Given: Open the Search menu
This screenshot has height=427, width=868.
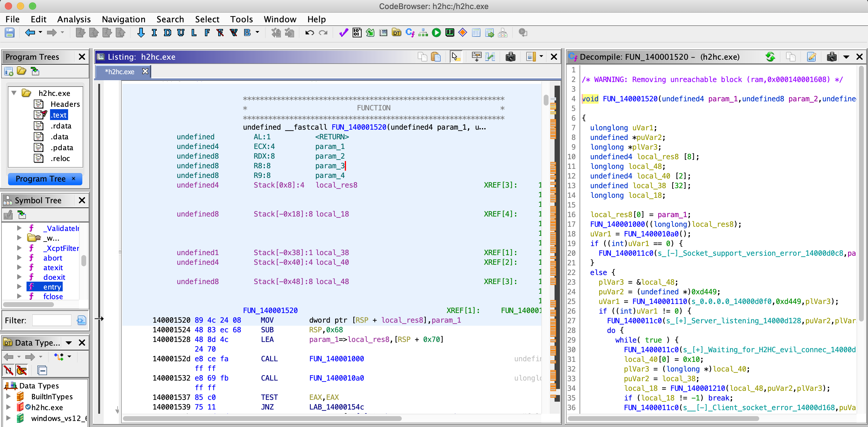Looking at the screenshot, I should click(x=170, y=19).
